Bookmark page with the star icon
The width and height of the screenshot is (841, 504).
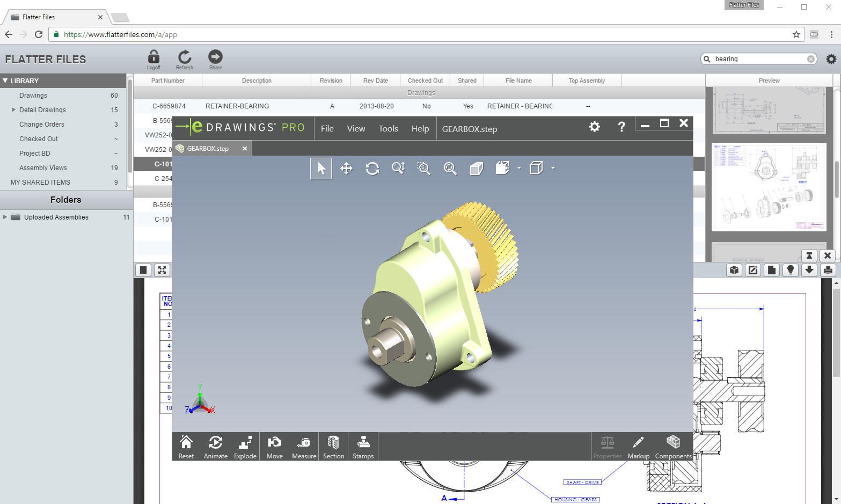coord(796,34)
